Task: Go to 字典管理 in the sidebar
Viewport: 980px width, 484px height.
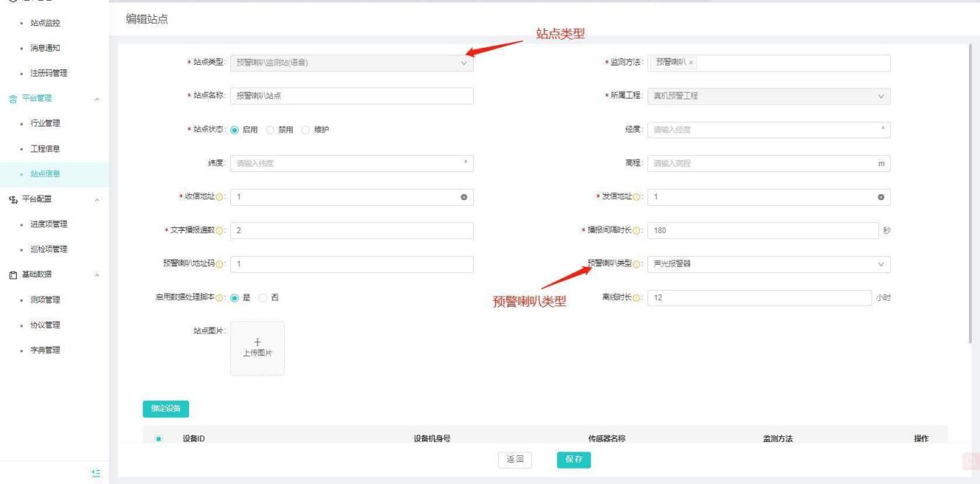Action: coord(46,349)
